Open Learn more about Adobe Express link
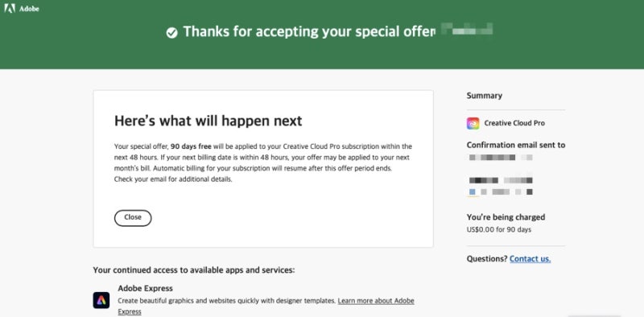The width and height of the screenshot is (644, 317). [376, 301]
